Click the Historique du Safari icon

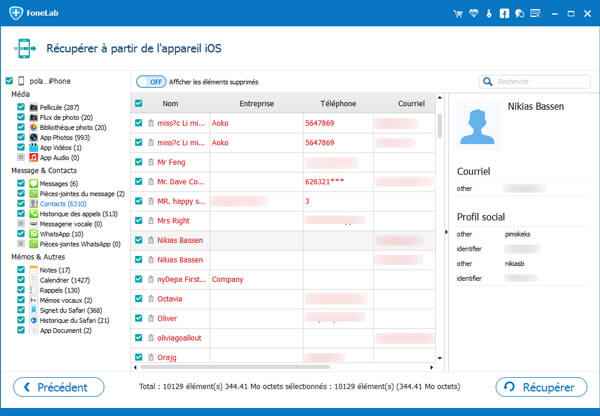[x=34, y=320]
